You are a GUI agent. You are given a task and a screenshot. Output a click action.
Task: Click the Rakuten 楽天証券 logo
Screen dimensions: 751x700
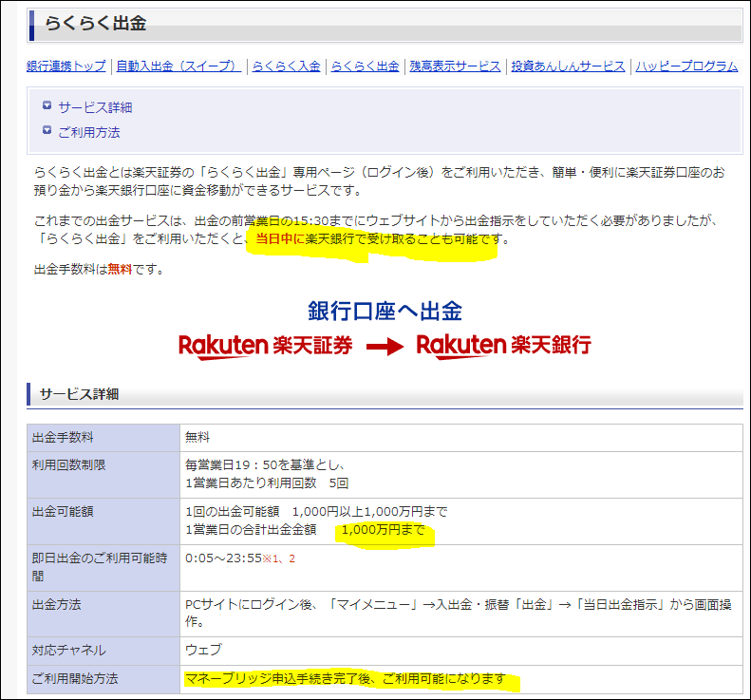point(265,345)
